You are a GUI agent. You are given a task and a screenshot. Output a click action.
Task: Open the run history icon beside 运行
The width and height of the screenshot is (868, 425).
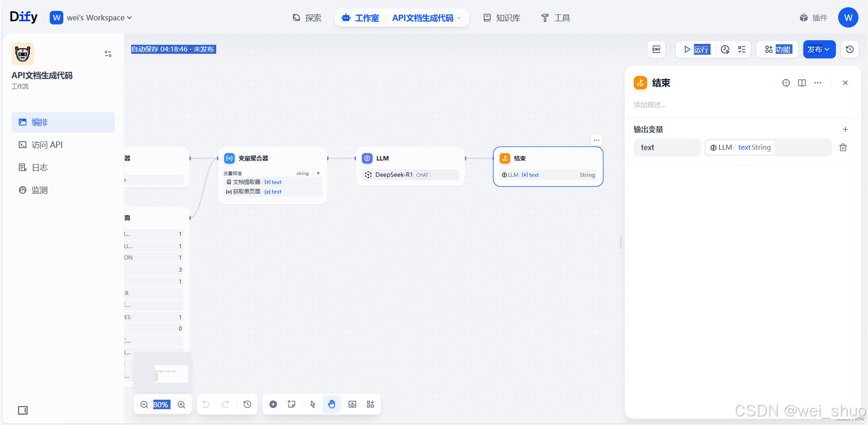click(x=725, y=49)
